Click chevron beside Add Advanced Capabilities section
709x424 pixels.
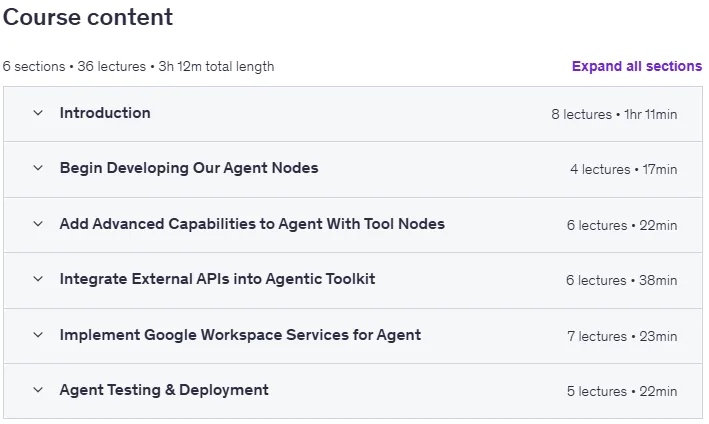tap(38, 224)
